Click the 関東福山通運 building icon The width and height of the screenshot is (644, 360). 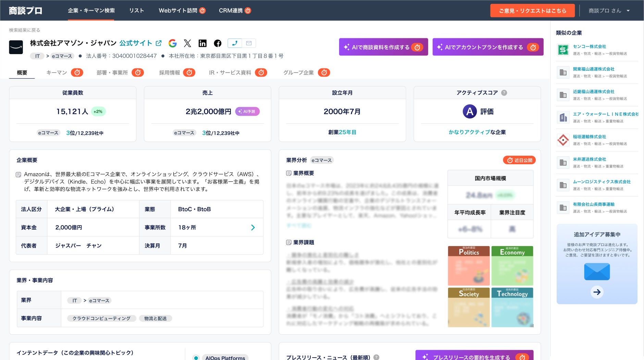563,73
